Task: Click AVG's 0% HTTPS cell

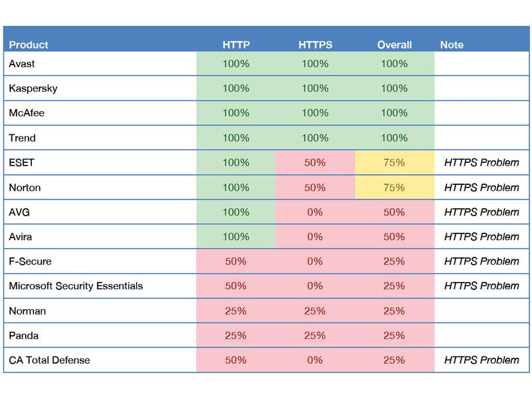Action: [x=315, y=212]
